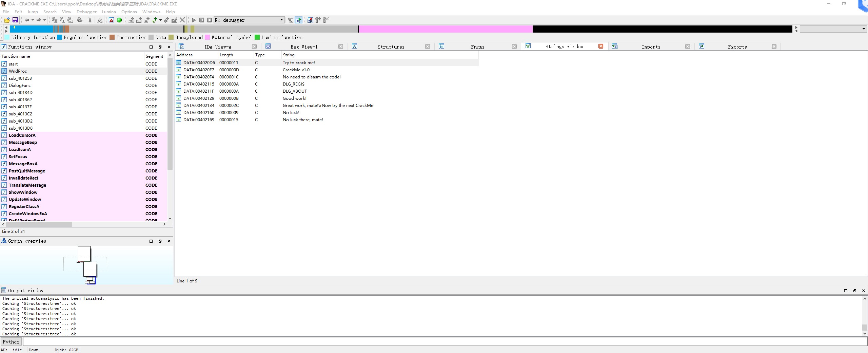The width and height of the screenshot is (868, 353).
Task: Select the MessageBoxA function
Action: 84,164
